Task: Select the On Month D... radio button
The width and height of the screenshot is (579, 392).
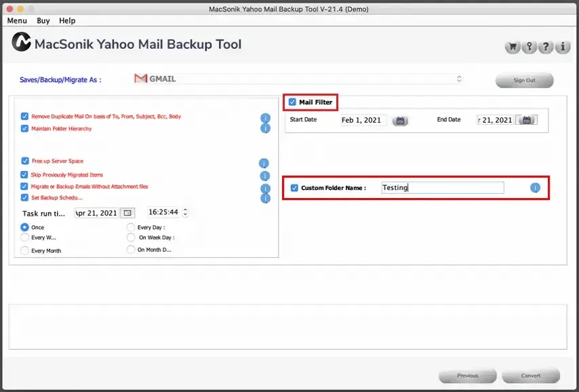Action: click(x=131, y=250)
